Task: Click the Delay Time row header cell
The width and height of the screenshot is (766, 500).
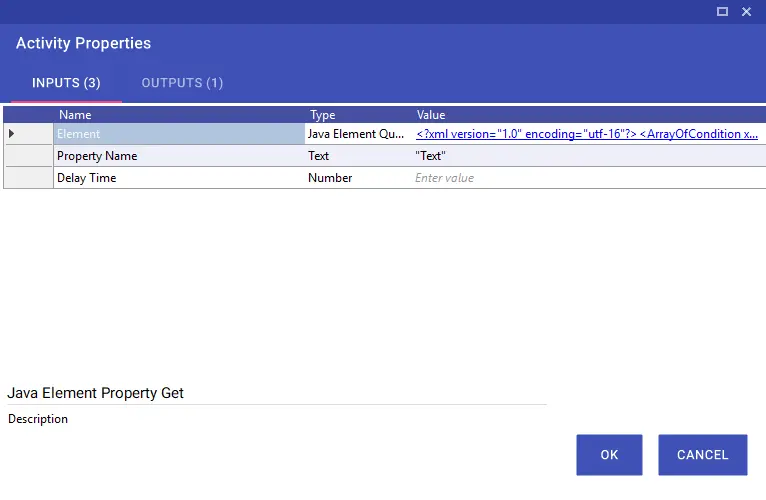Action: click(28, 178)
